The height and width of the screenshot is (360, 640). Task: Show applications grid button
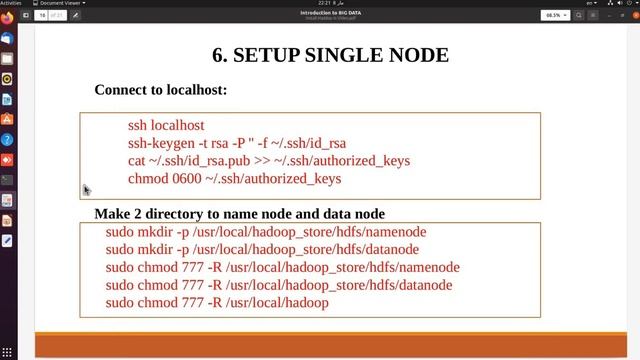coord(7,352)
